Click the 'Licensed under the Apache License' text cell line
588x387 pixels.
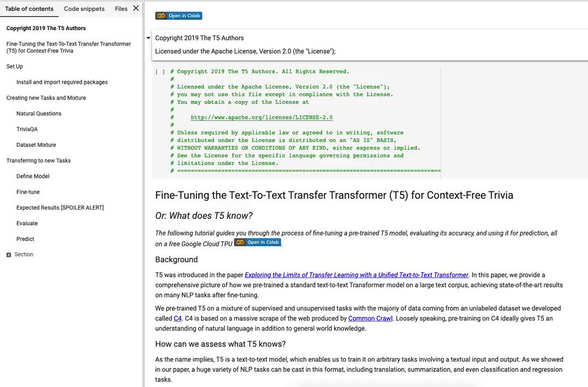(245, 52)
